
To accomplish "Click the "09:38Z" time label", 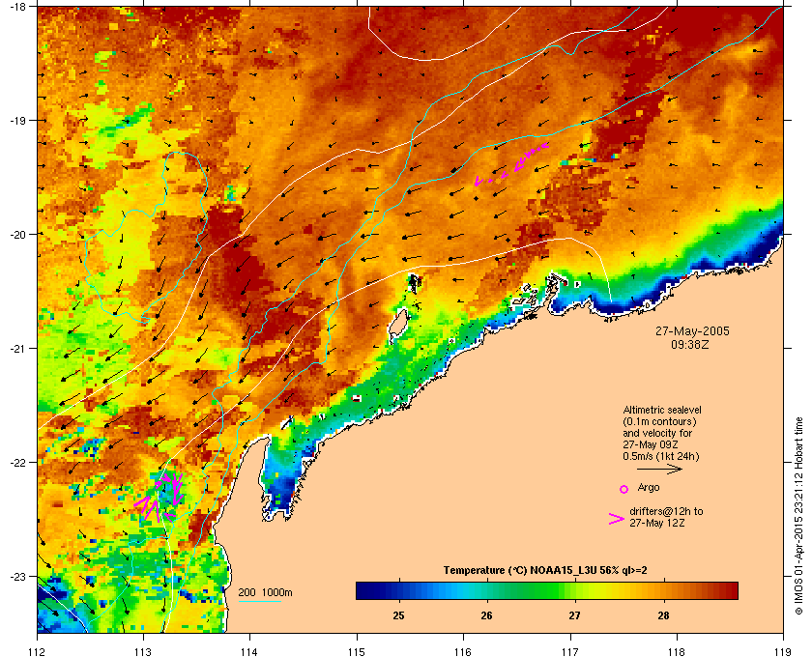I will coord(690,344).
